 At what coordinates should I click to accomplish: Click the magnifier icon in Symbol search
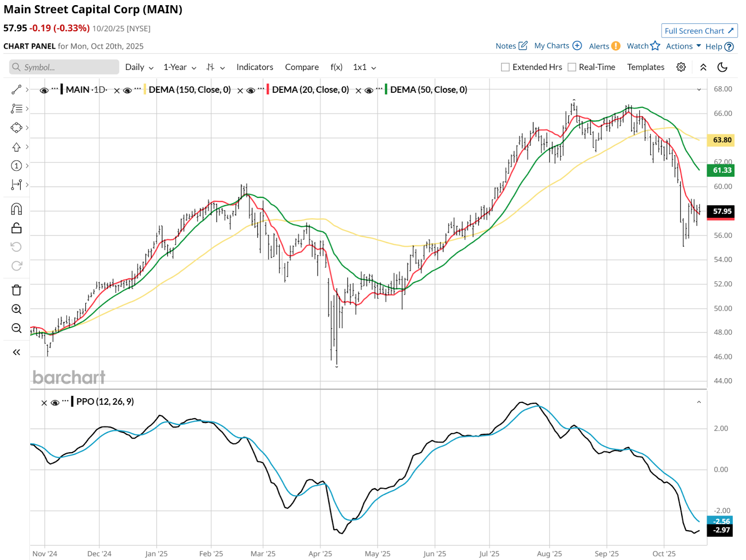[16, 67]
